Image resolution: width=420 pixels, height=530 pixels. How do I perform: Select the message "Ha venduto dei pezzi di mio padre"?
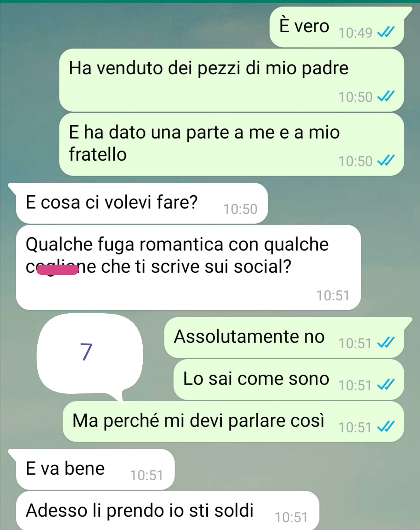click(231, 80)
